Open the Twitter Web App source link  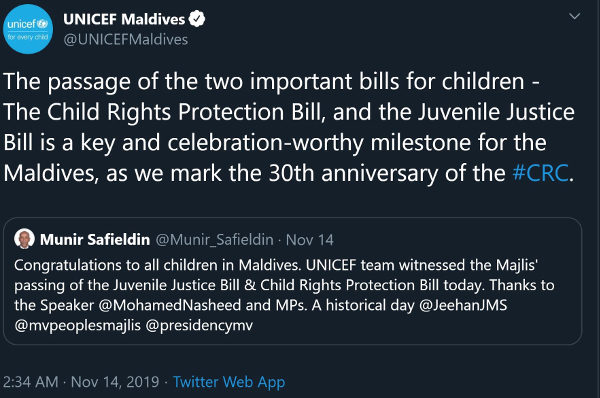(229, 382)
